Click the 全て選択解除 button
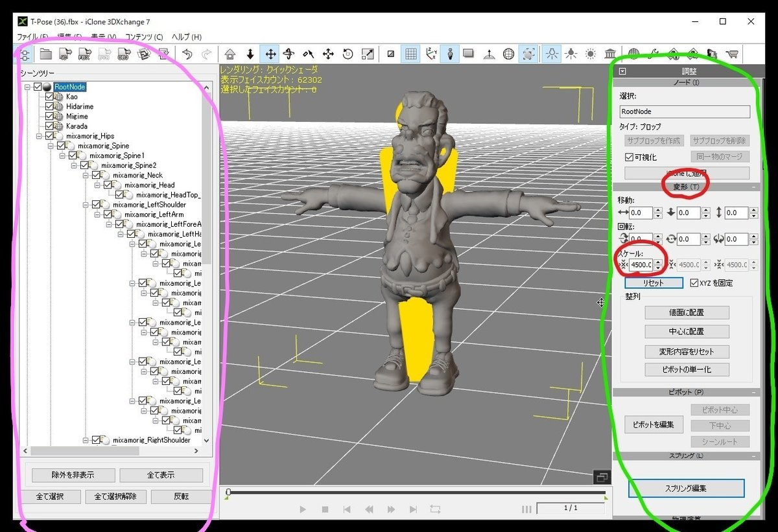Image resolution: width=778 pixels, height=532 pixels. [x=117, y=497]
